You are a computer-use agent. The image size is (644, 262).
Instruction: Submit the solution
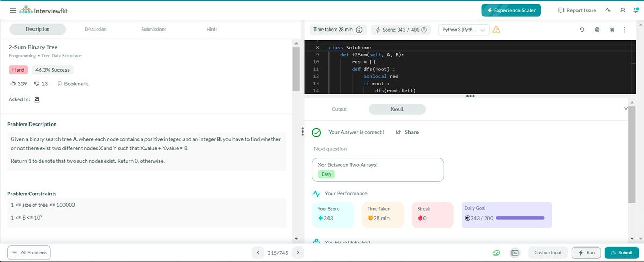621,252
